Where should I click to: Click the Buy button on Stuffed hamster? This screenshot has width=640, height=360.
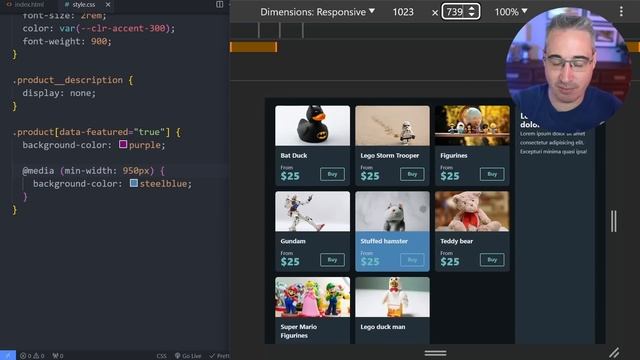412,260
